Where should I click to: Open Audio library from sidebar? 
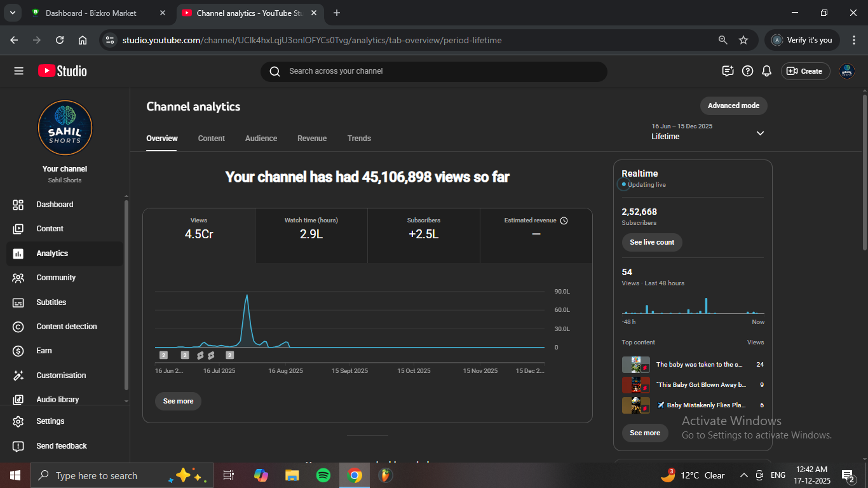tap(57, 400)
